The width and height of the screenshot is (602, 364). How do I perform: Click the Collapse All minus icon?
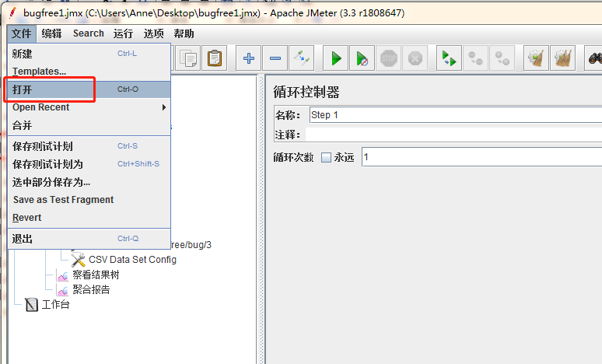(x=275, y=58)
